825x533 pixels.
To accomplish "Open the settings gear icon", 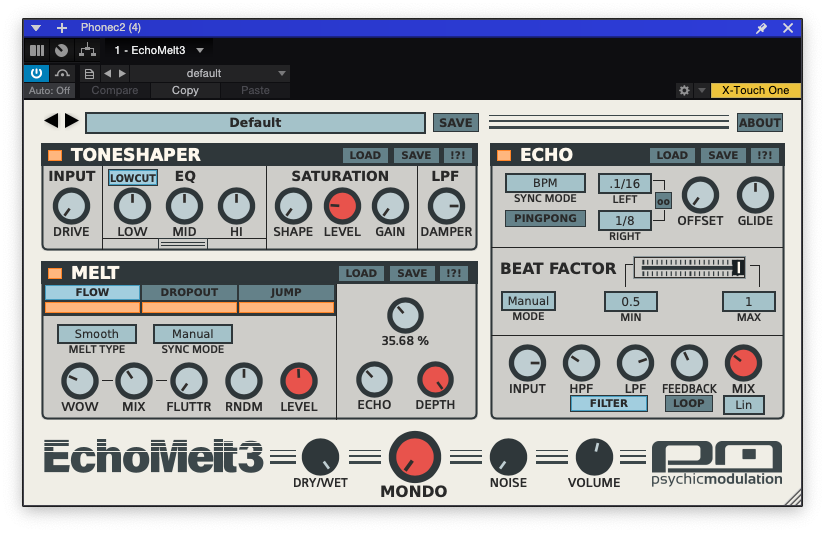I will coord(684,90).
